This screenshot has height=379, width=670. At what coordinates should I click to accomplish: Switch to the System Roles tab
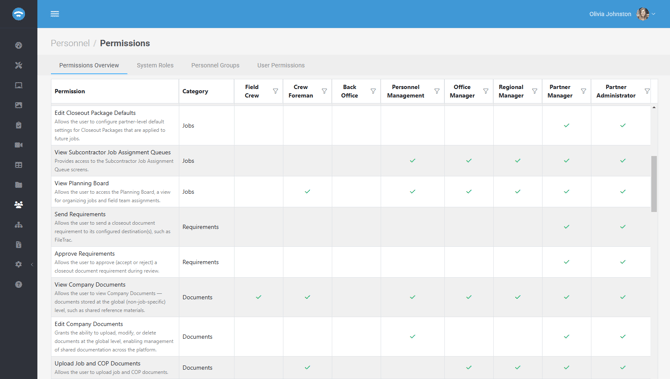(155, 65)
